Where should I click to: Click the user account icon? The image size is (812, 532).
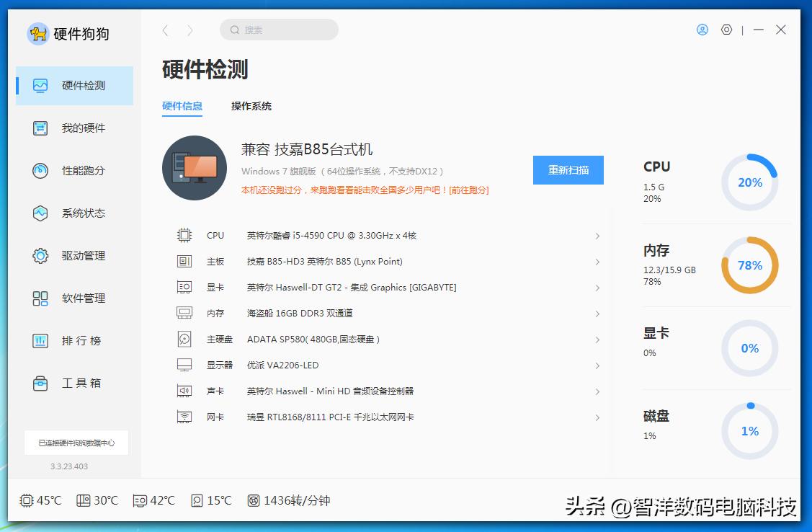point(702,30)
